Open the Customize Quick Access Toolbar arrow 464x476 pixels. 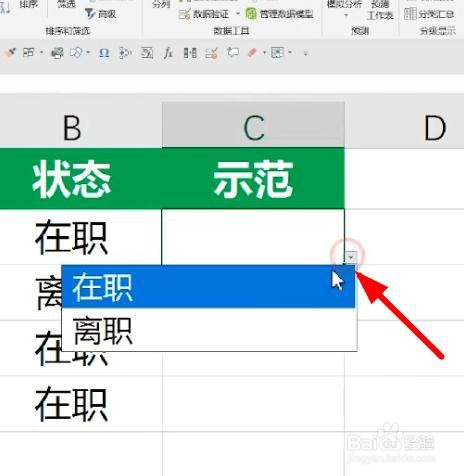[x=305, y=53]
